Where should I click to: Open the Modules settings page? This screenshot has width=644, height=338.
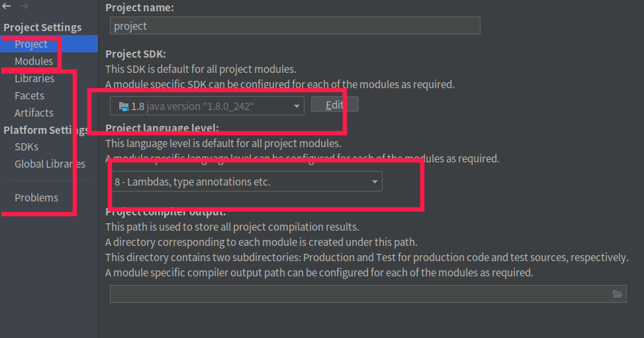[34, 61]
